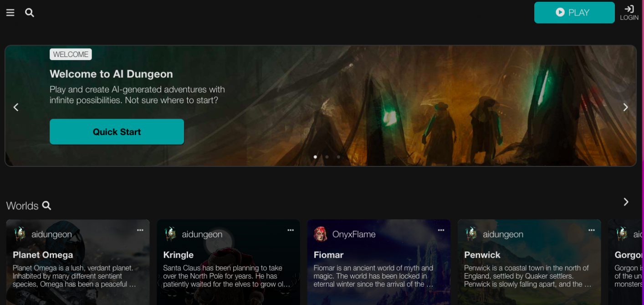
Task: Go to next banner slide
Action: 625,107
